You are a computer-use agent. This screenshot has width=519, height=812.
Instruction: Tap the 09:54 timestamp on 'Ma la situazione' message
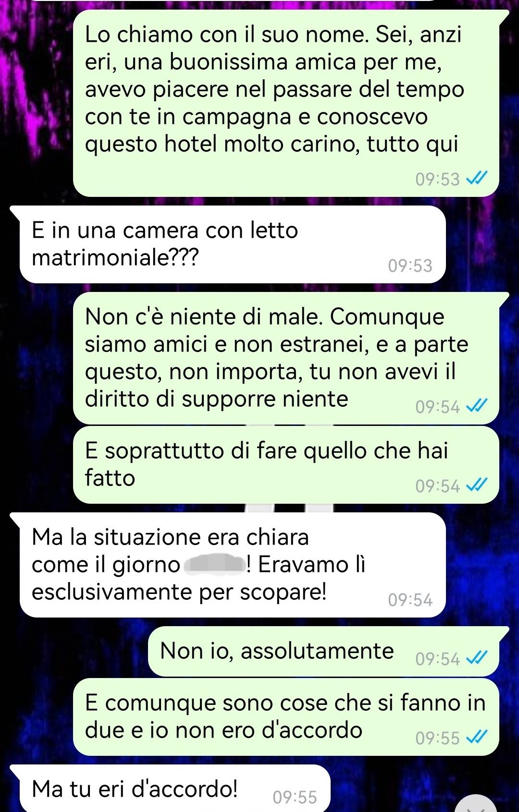(x=410, y=600)
